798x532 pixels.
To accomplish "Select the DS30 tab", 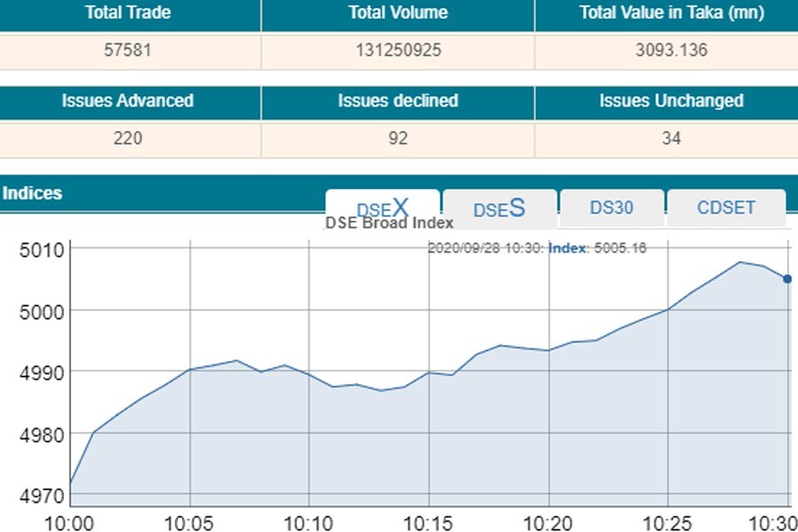I will [x=612, y=207].
